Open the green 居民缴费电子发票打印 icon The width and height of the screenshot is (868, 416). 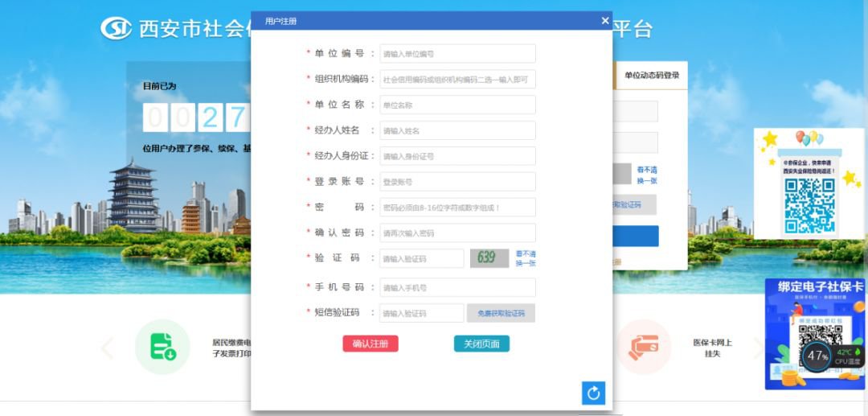tap(162, 348)
